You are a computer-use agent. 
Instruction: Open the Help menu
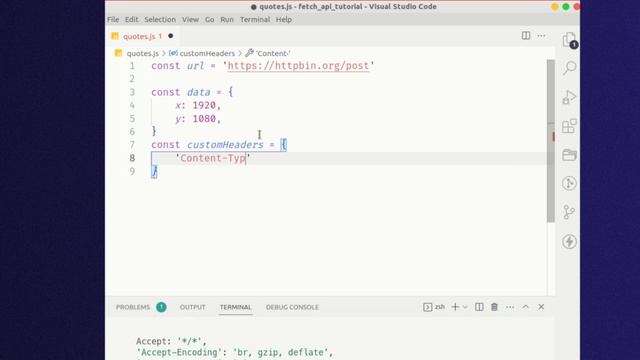[x=284, y=20]
